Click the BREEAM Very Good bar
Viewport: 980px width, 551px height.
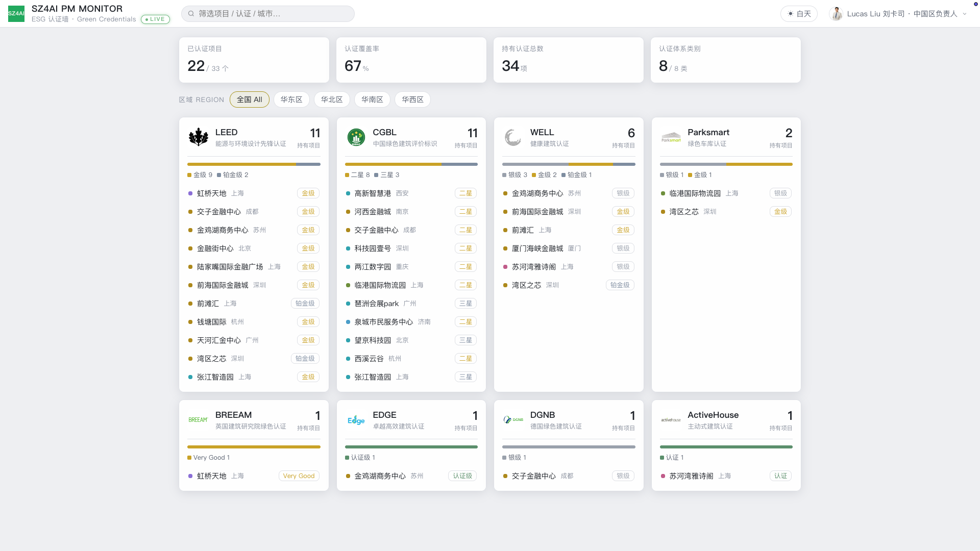(254, 447)
